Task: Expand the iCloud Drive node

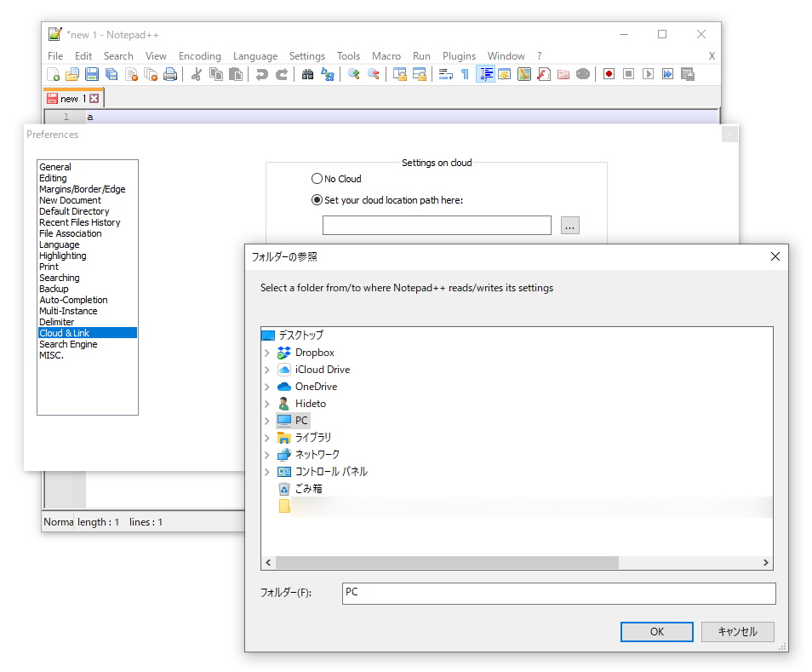Action: [x=266, y=370]
